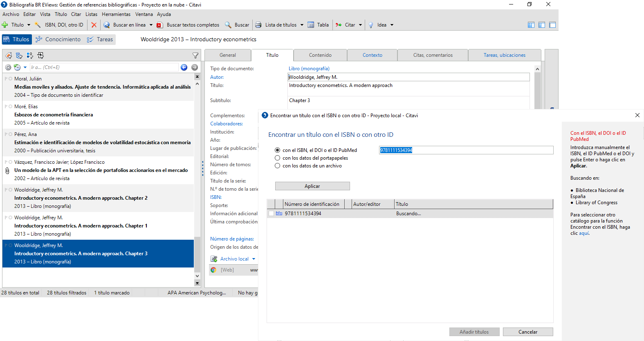
Task: Click the Aplicar button
Action: 312,186
